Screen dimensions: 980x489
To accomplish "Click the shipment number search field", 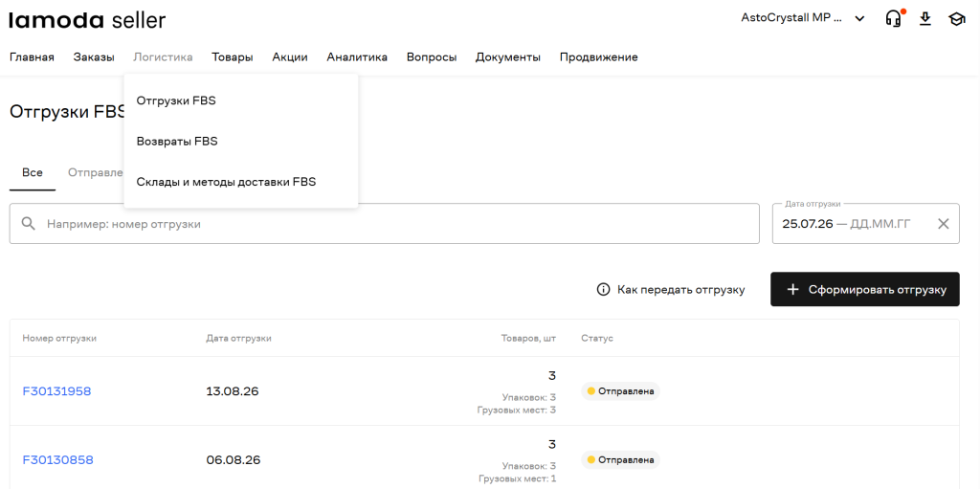I will [385, 223].
